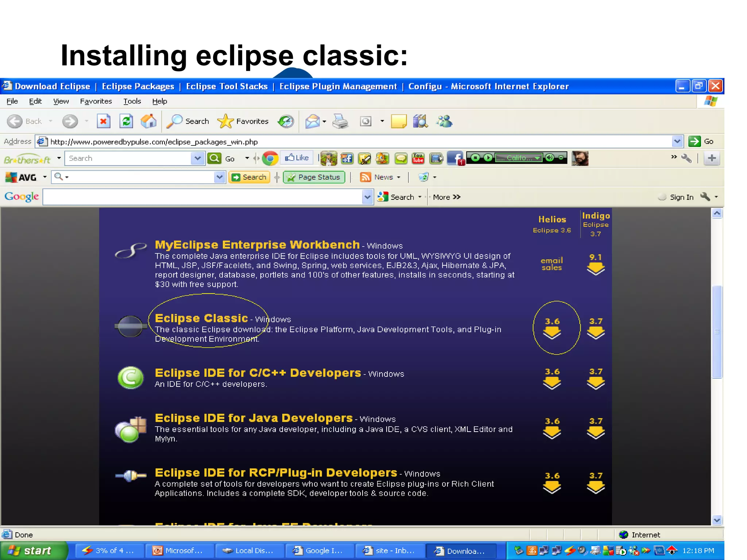
Task: Click the Search magnifier toolbar button
Action: (x=188, y=121)
